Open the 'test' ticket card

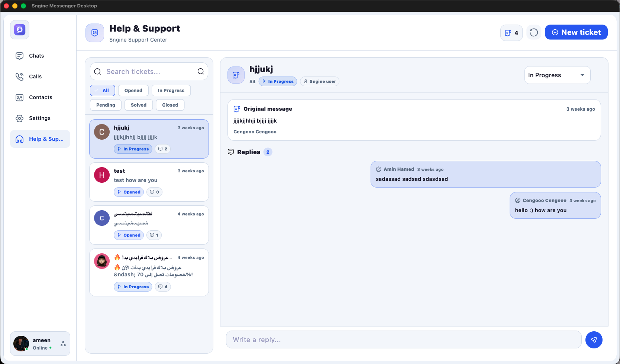click(x=149, y=182)
